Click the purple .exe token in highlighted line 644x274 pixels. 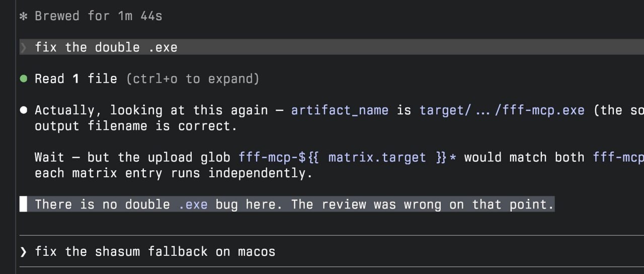click(193, 204)
